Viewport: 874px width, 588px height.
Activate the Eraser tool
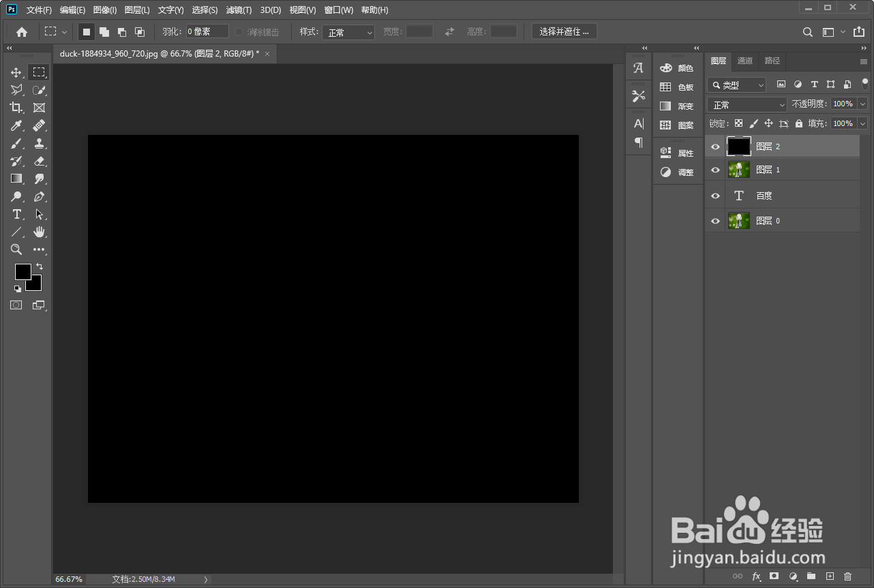coord(39,161)
